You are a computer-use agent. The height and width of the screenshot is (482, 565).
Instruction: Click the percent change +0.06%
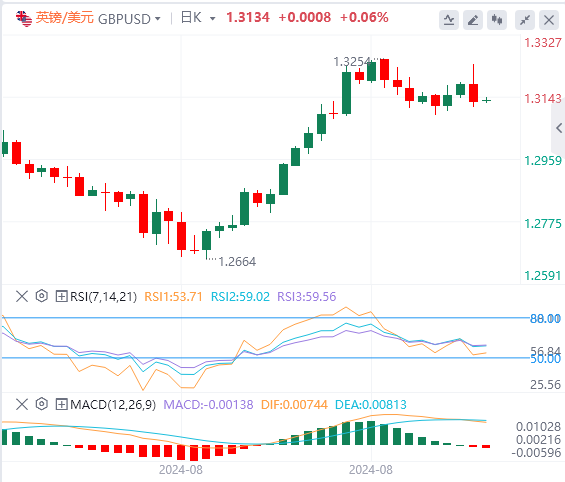coord(364,17)
